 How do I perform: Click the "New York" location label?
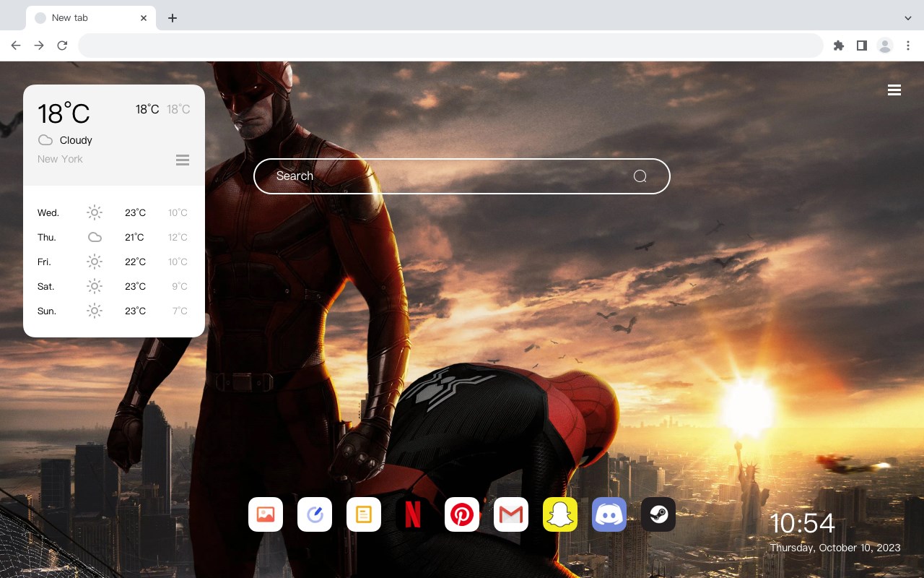click(x=60, y=159)
